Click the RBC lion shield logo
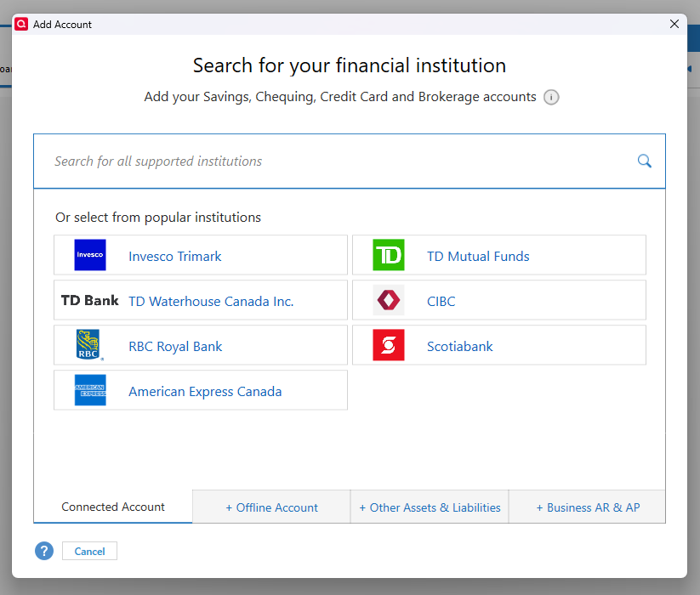This screenshot has height=595, width=700. 89,345
